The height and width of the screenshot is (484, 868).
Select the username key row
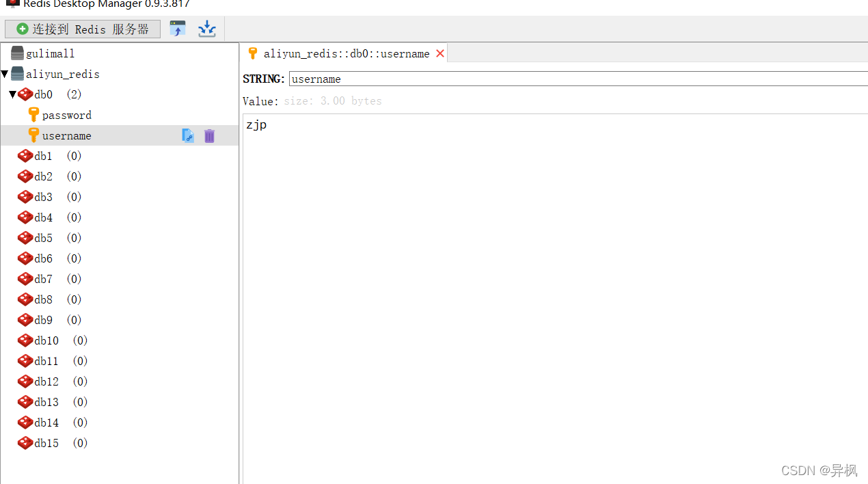(120, 135)
